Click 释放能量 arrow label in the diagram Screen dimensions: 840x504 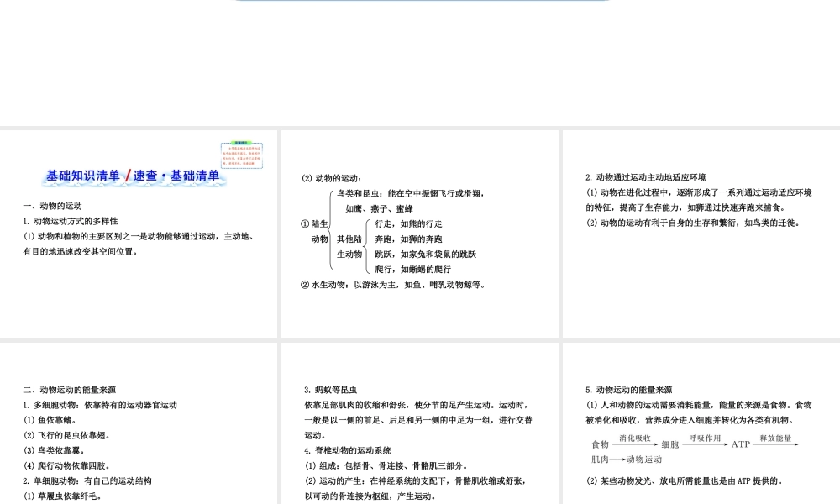pos(775,438)
